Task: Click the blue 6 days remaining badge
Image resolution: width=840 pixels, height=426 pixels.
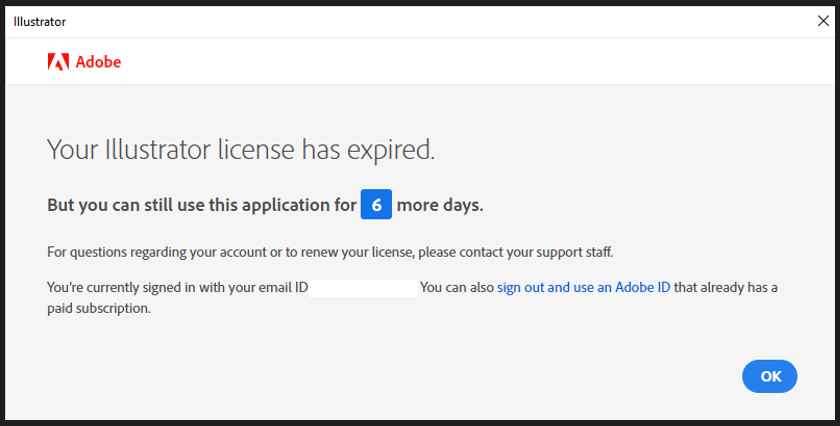Action: tap(376, 205)
